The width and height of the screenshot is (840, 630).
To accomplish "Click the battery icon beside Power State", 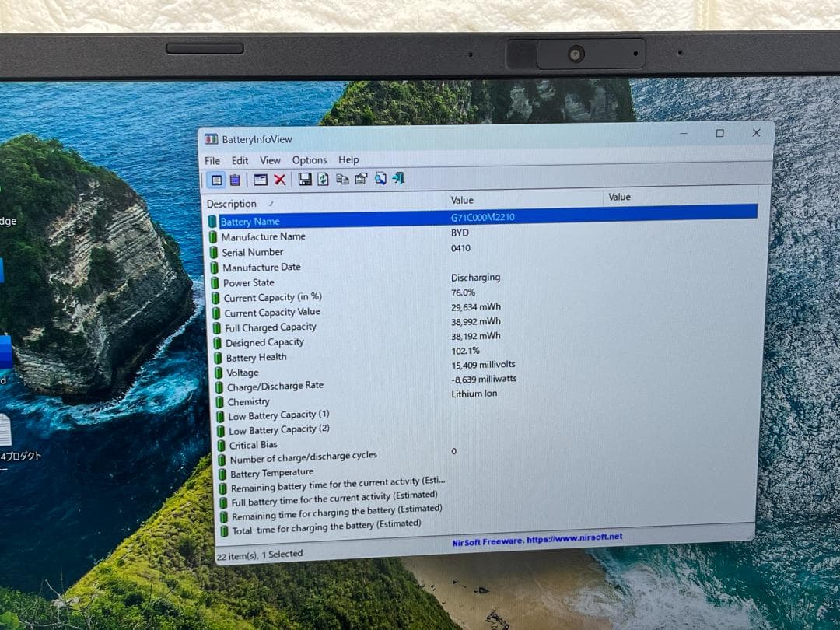I will pyautogui.click(x=215, y=283).
